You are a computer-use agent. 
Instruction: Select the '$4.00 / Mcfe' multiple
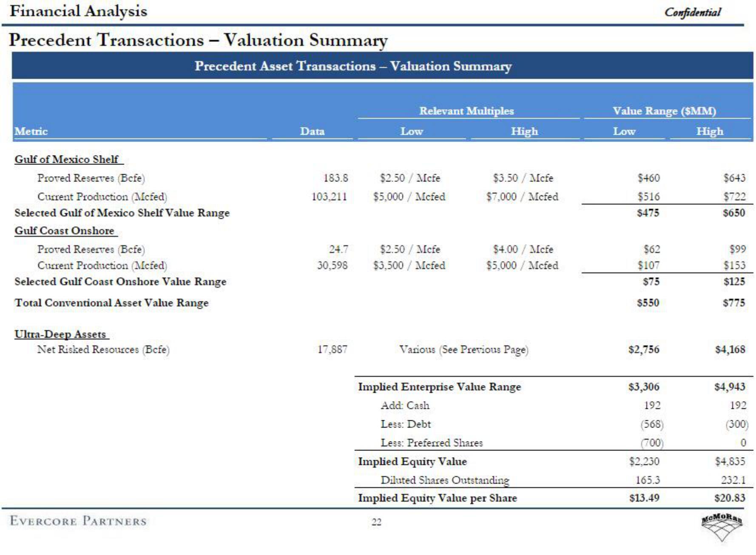pos(523,249)
